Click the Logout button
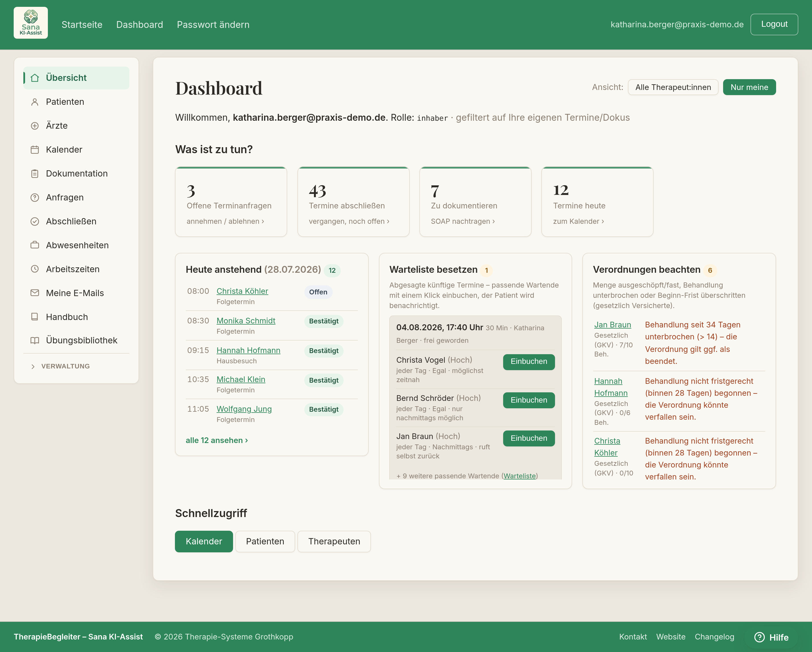The height and width of the screenshot is (652, 812). pyautogui.click(x=774, y=24)
